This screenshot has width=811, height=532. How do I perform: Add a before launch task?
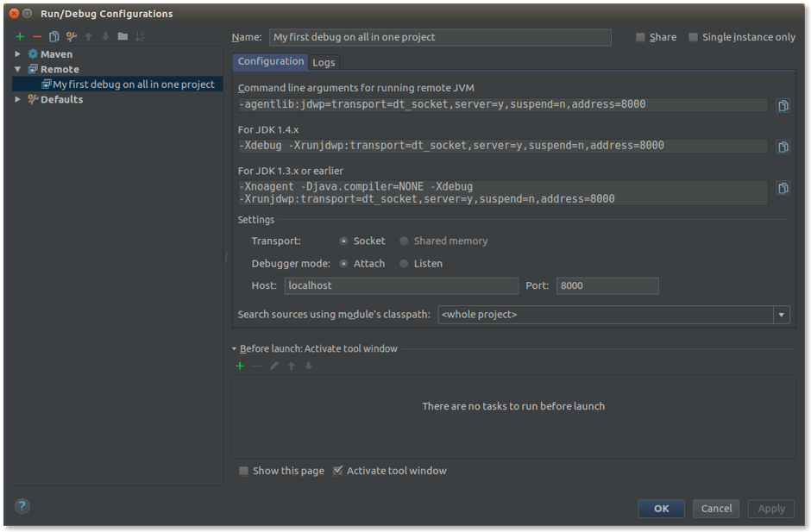coord(240,366)
